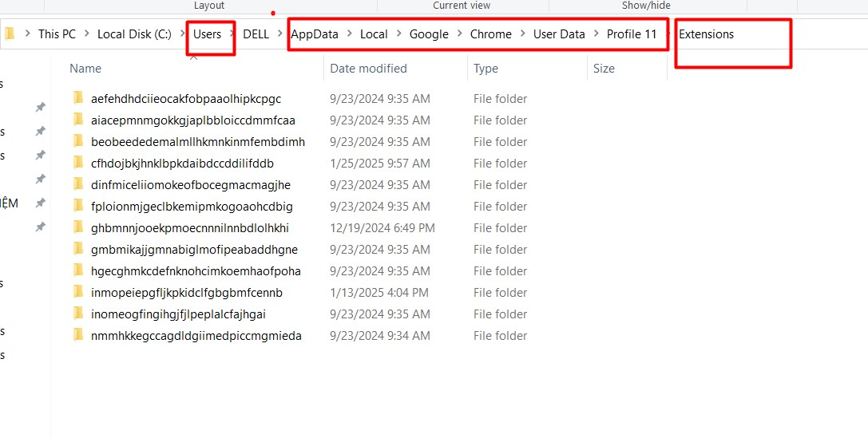Click folder icon of nmmhkkegccagdldgiimedpiccmgmieda
This screenshot has width=868, height=438.
coord(78,336)
